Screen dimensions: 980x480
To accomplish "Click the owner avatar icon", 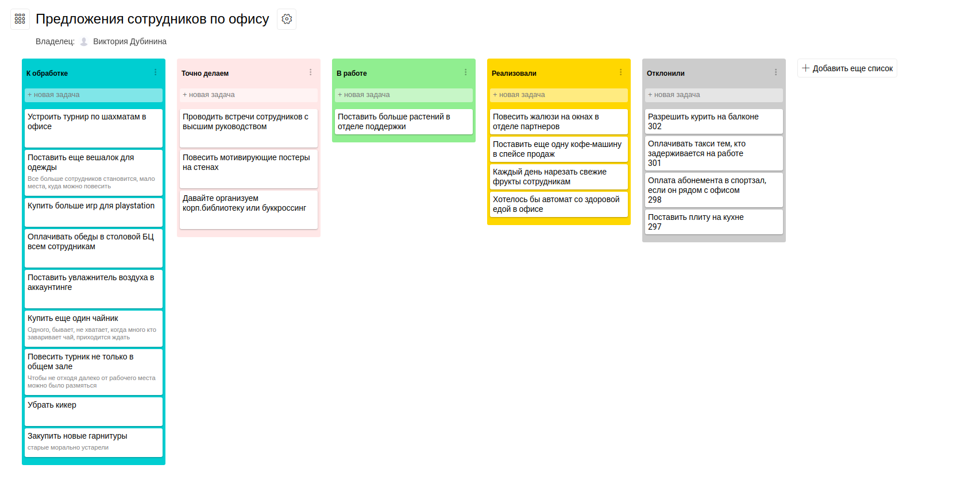I will (84, 41).
